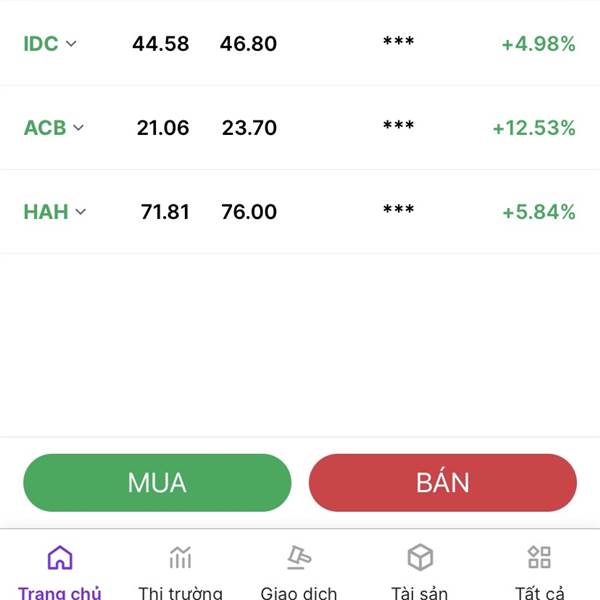Tap the HAH +5.84% profit figure

(539, 212)
